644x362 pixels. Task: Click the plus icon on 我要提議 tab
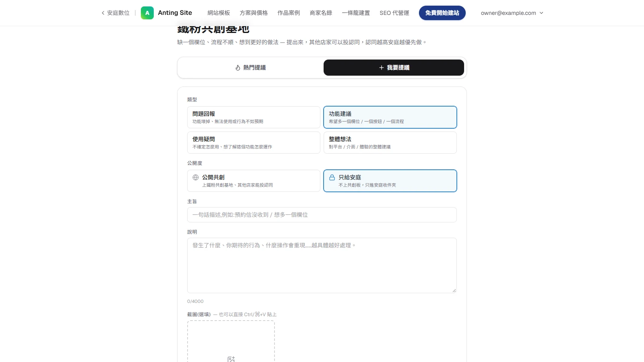coord(382,68)
